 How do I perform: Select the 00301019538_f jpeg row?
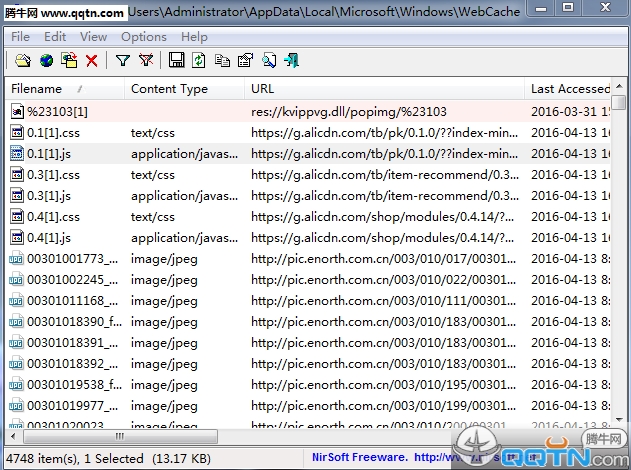[x=308, y=384]
